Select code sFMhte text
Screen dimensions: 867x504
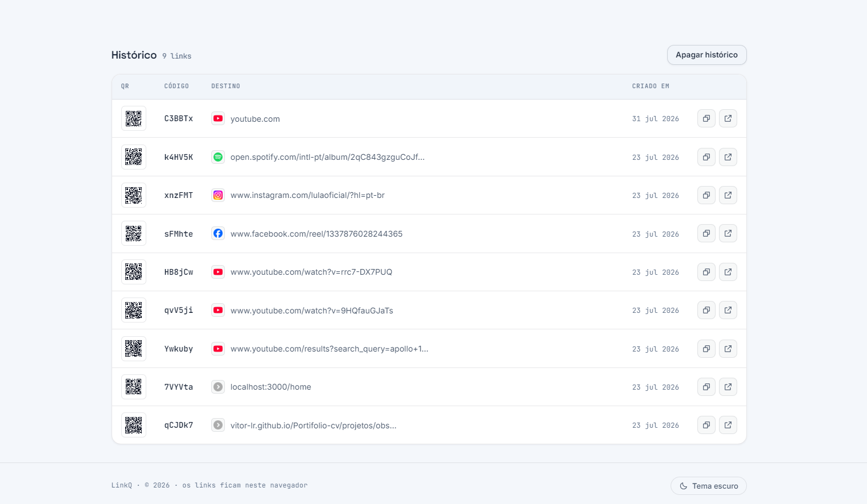click(x=179, y=234)
